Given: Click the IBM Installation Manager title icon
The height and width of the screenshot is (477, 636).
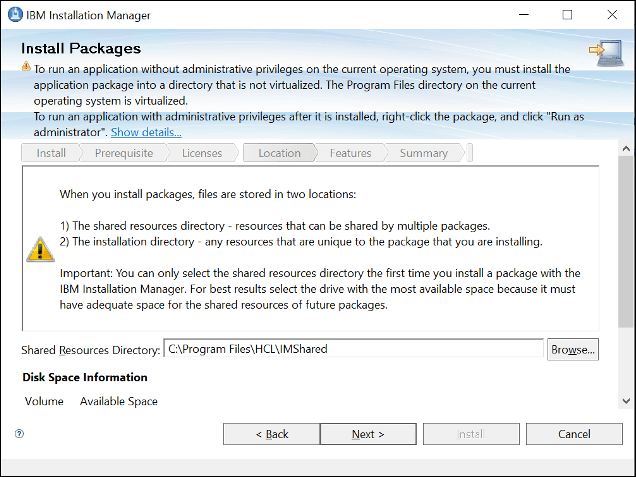Looking at the screenshot, I should point(15,15).
